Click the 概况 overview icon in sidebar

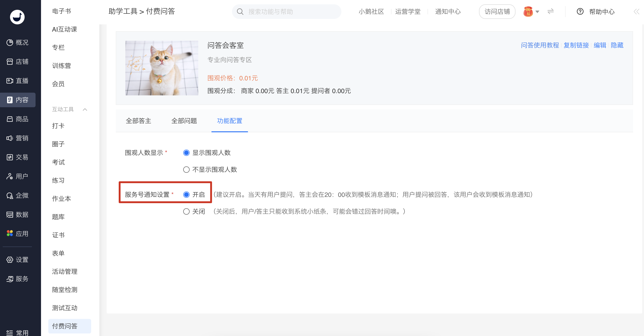tap(10, 43)
